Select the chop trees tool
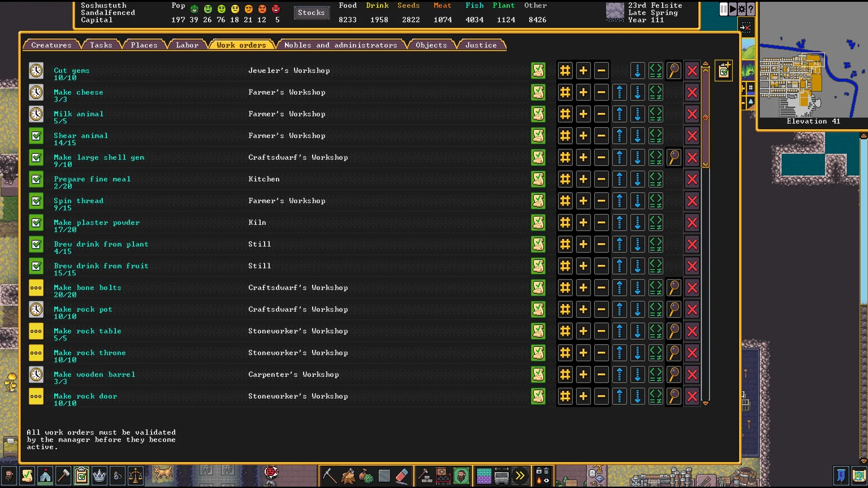868x488 pixels. (348, 476)
